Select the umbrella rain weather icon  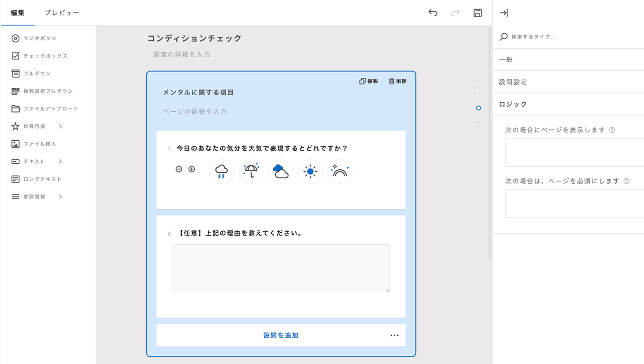point(251,171)
